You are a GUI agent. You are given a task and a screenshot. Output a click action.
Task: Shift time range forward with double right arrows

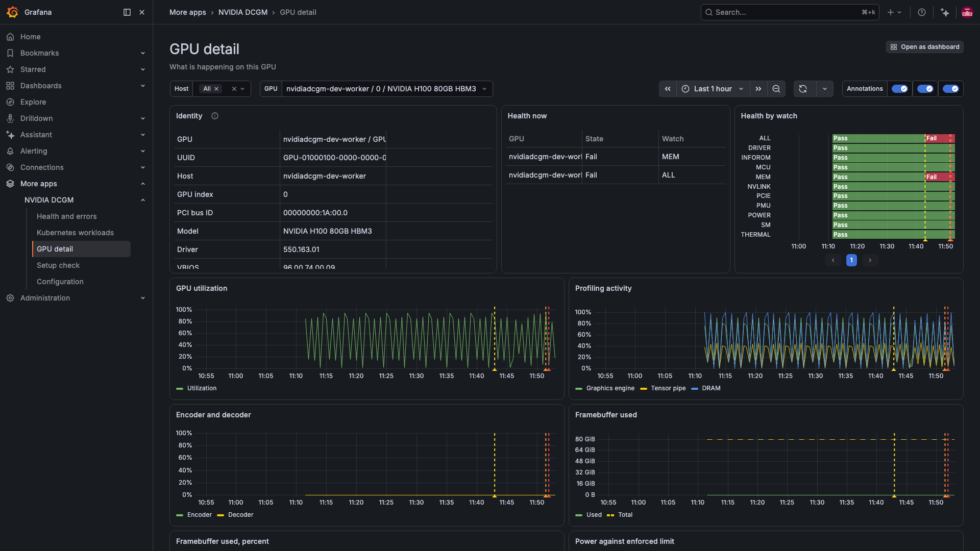pos(758,89)
